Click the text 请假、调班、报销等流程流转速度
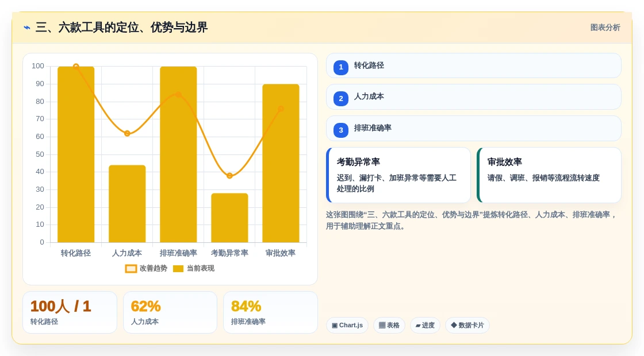 (x=543, y=178)
